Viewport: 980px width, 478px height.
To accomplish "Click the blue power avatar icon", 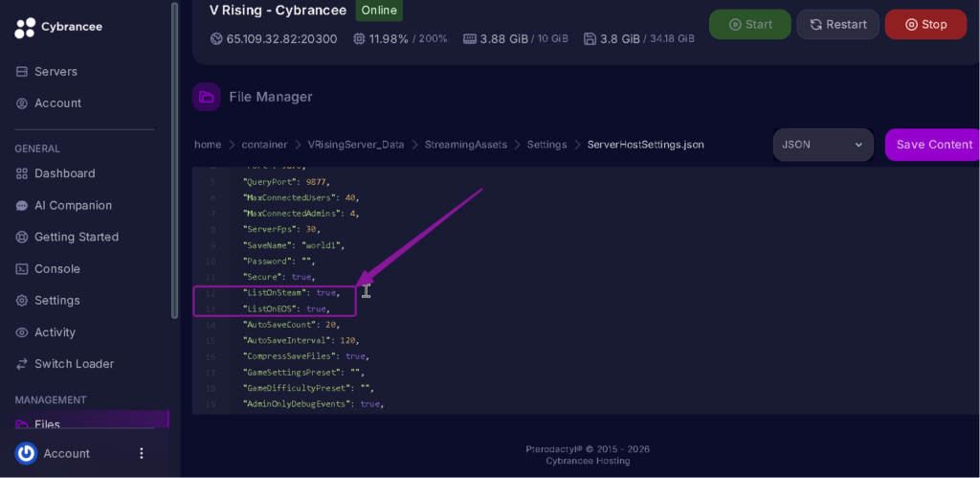I will click(x=26, y=453).
